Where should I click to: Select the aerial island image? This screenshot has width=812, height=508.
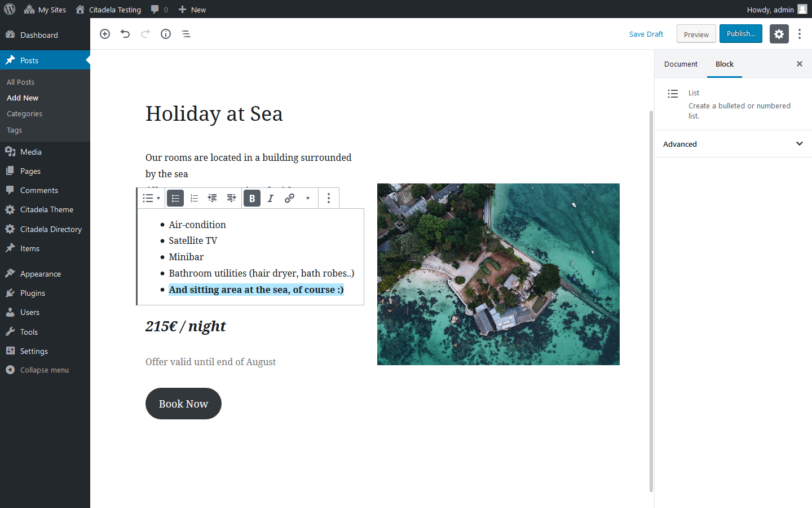tap(498, 274)
